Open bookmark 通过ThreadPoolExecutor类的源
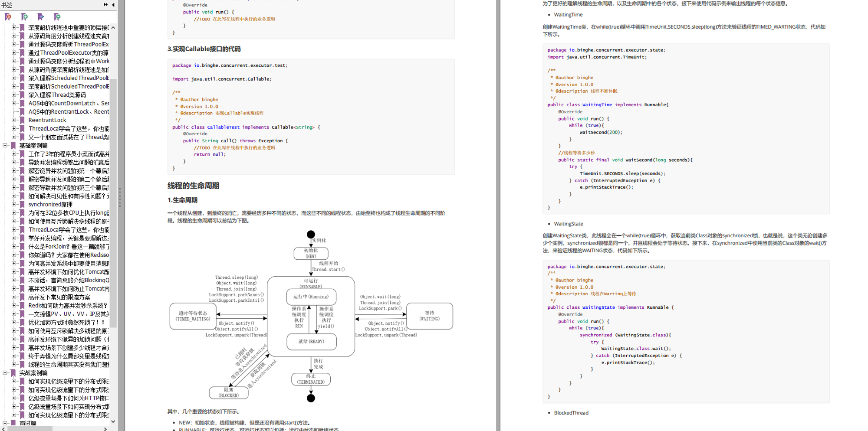The width and height of the screenshot is (868, 431). (x=69, y=53)
